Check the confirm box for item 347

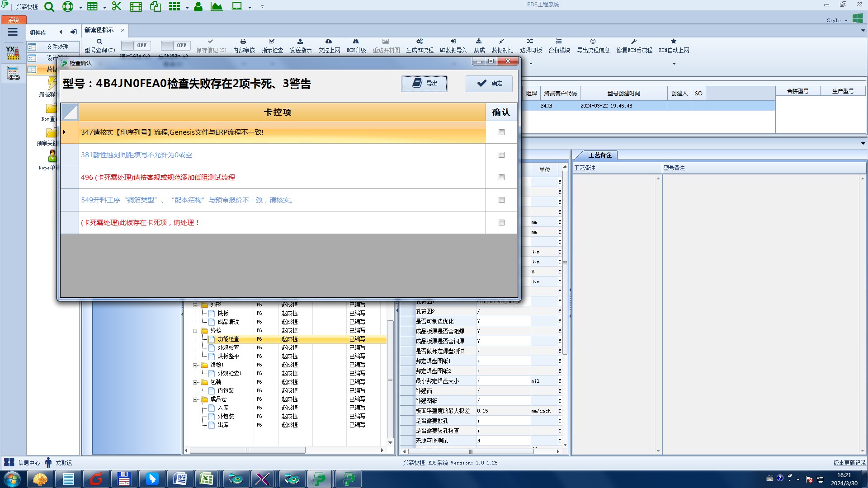501,132
